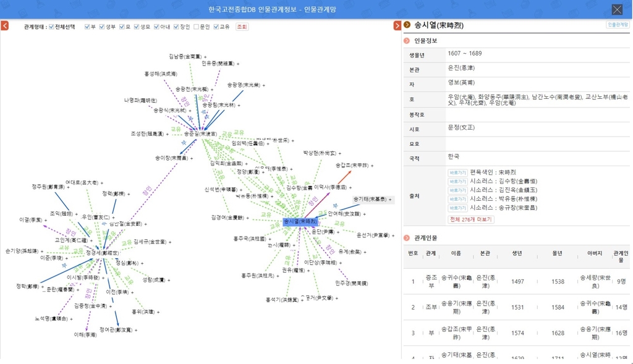Click orange arrow beside 송시열 title

click(x=397, y=26)
